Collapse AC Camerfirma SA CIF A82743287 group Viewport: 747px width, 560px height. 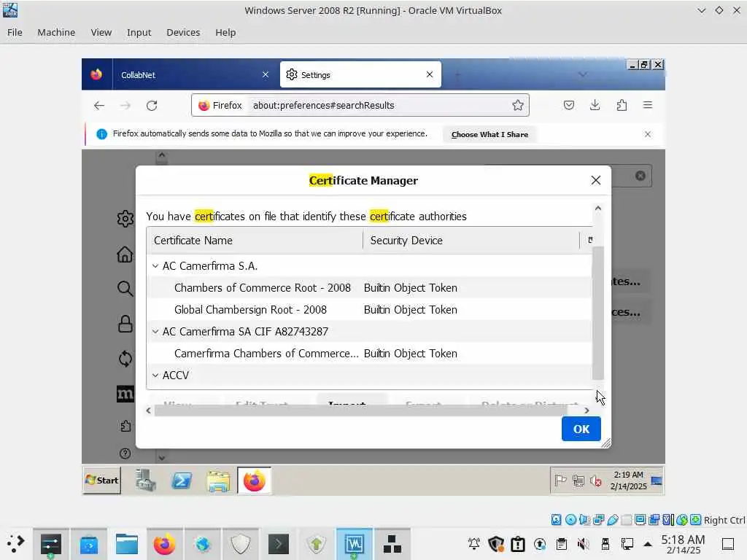(155, 332)
